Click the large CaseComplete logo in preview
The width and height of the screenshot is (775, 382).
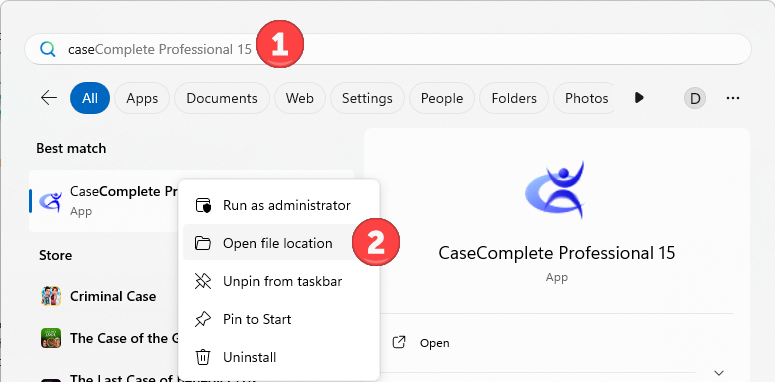[x=556, y=190]
